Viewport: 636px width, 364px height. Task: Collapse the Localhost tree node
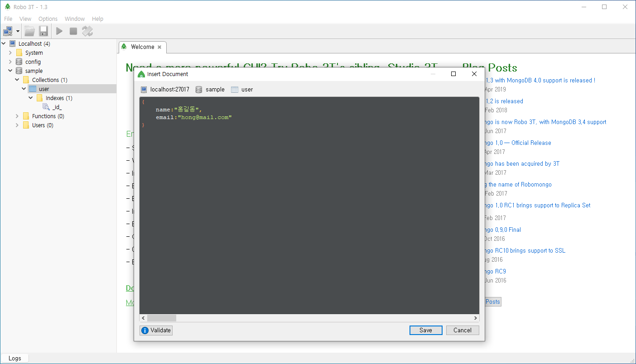(4, 43)
